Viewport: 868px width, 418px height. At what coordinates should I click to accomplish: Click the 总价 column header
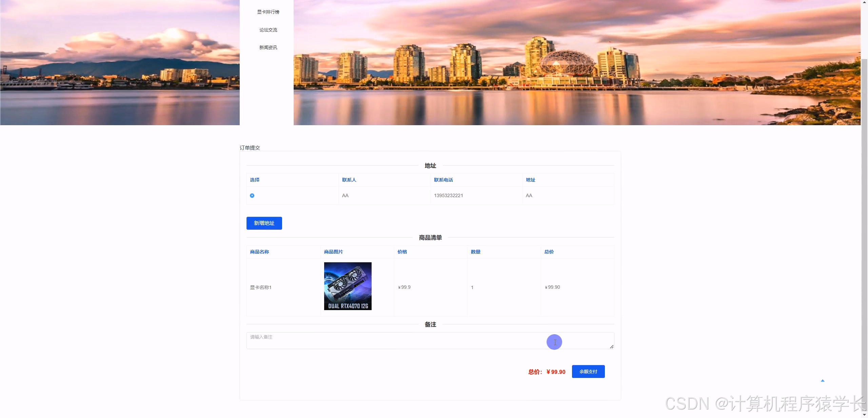[549, 252]
